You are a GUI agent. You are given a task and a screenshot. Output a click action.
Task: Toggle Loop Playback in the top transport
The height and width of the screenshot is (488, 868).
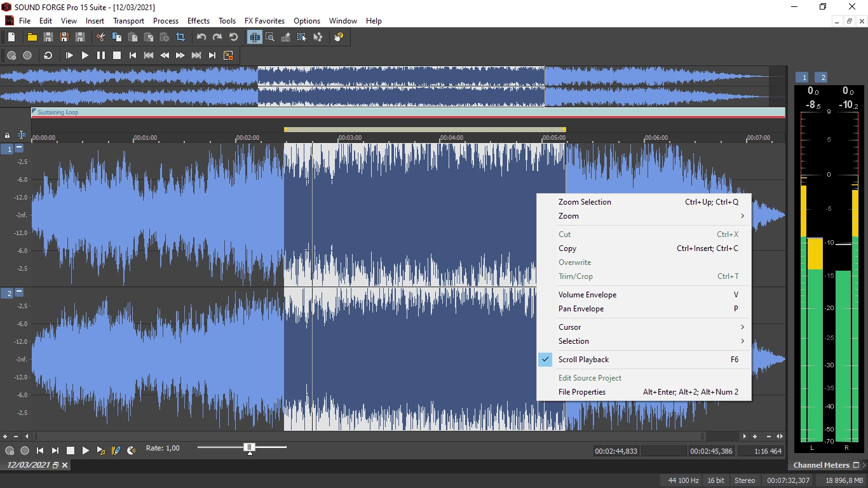[48, 55]
